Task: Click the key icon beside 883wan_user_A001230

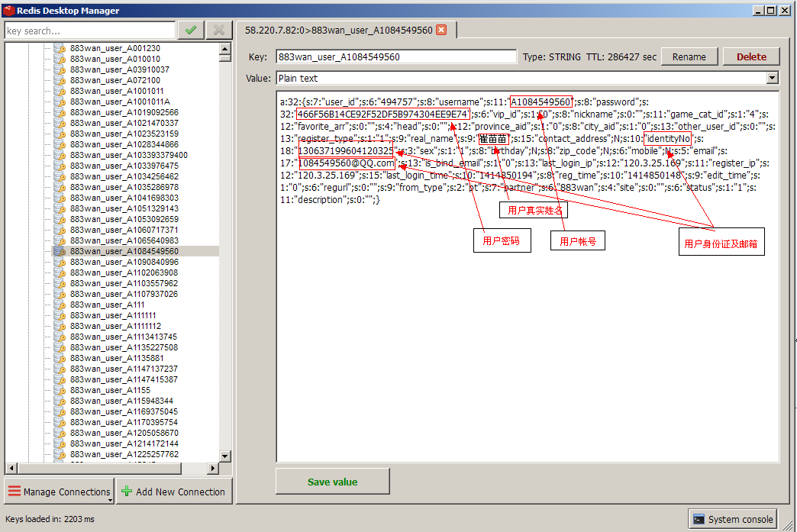Action: coord(60,48)
